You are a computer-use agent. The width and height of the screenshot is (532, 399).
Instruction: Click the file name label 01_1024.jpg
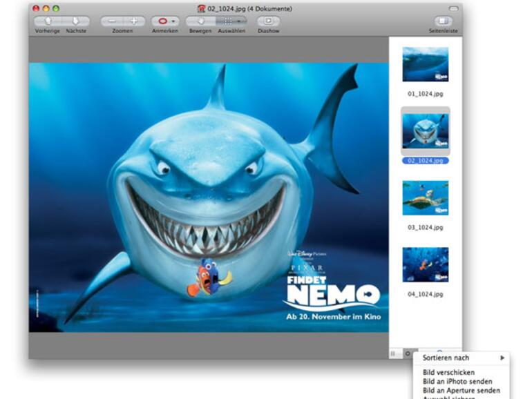click(425, 94)
